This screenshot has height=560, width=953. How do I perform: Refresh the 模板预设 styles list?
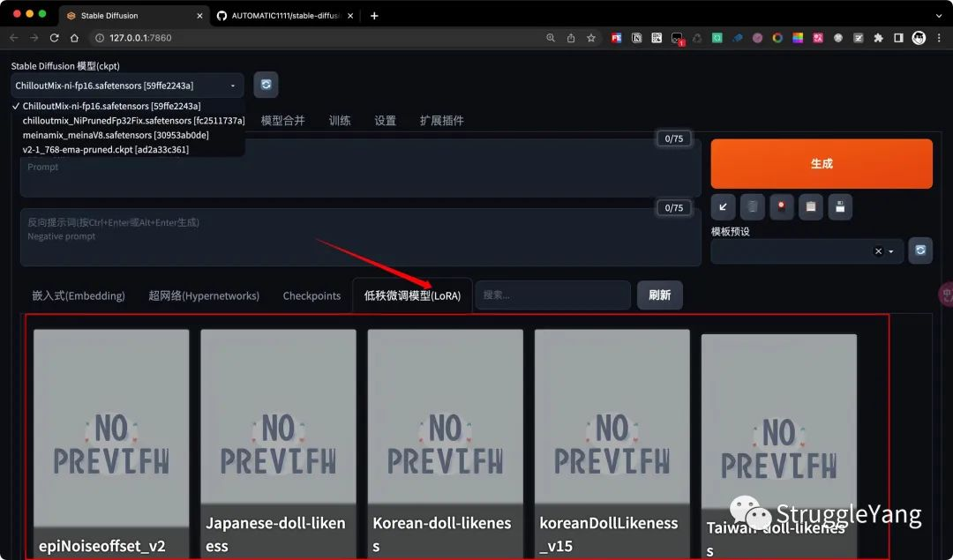pyautogui.click(x=920, y=250)
